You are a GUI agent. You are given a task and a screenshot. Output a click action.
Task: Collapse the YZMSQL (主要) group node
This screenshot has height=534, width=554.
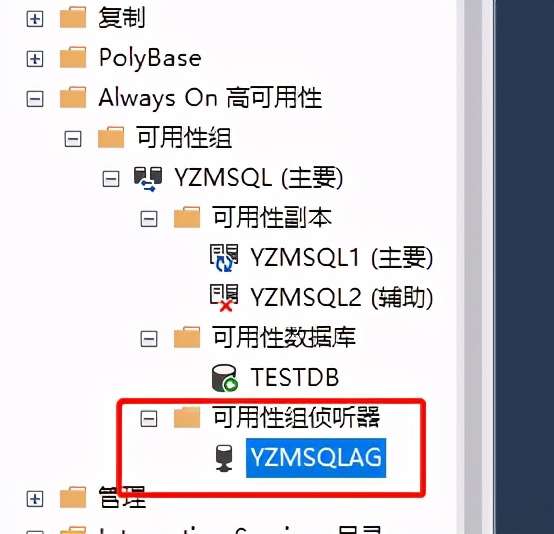(x=111, y=179)
